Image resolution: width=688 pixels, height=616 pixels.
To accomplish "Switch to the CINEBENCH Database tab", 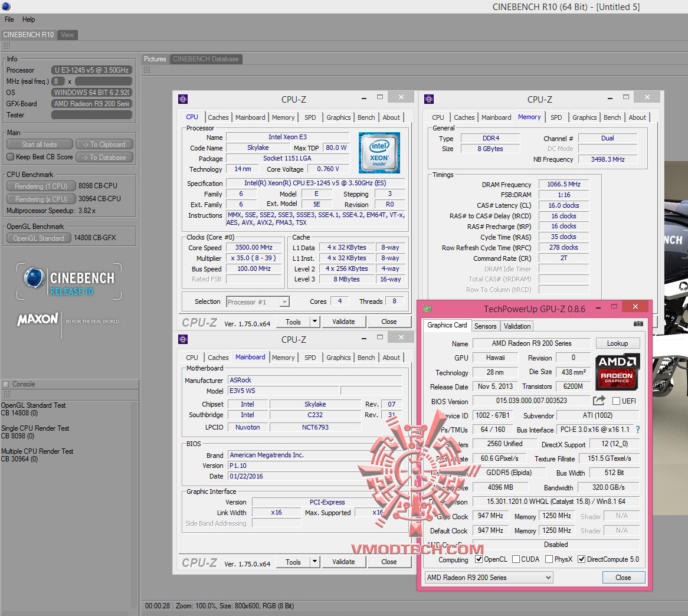I will click(206, 59).
